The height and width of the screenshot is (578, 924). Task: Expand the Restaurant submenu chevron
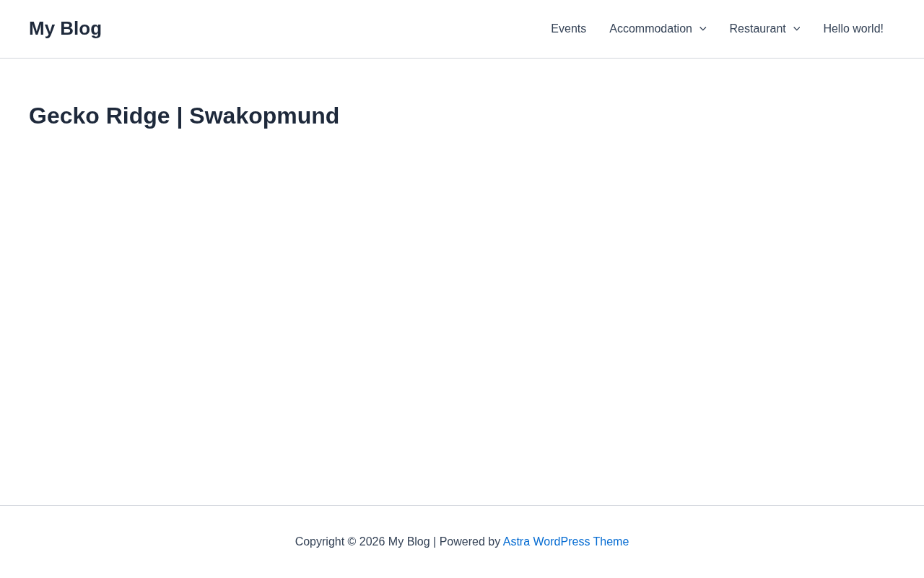pyautogui.click(x=796, y=29)
